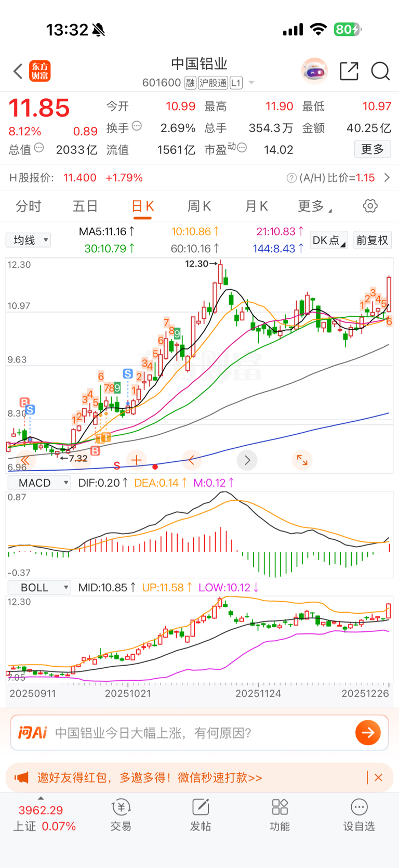This screenshot has height=868, width=399.
Task: Tap the plus zoom button on chart
Action: tap(137, 460)
